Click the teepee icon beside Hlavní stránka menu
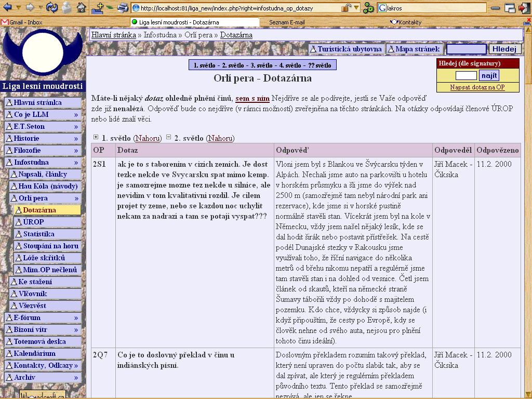 click(9, 102)
